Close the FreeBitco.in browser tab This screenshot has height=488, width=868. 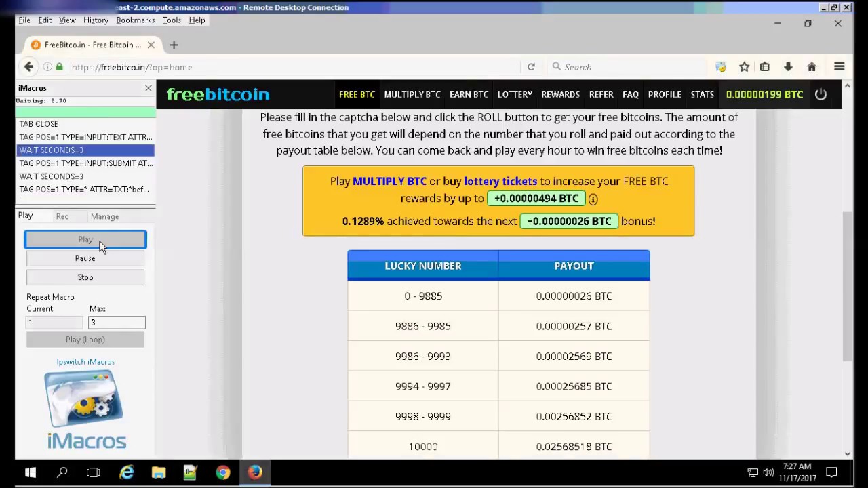[151, 45]
